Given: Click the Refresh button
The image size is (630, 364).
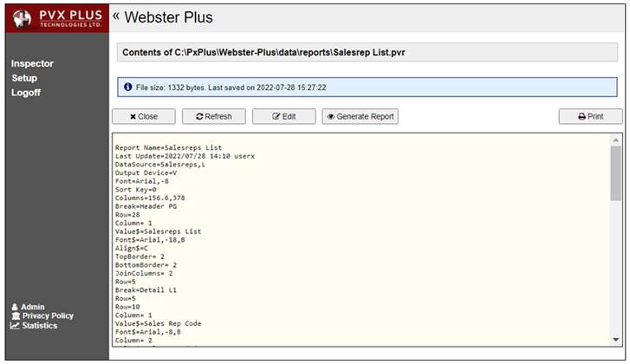Looking at the screenshot, I should click(x=214, y=116).
